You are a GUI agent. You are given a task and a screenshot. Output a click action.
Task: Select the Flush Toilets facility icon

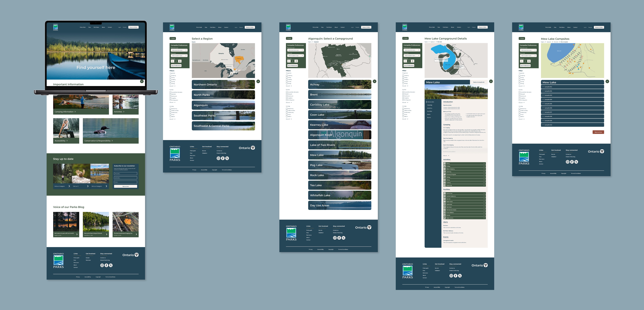(445, 202)
